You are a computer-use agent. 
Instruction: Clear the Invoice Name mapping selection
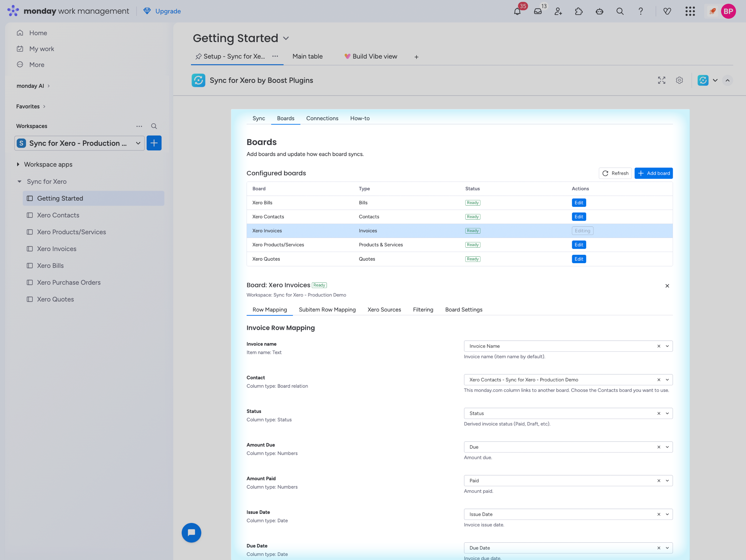[x=658, y=346]
